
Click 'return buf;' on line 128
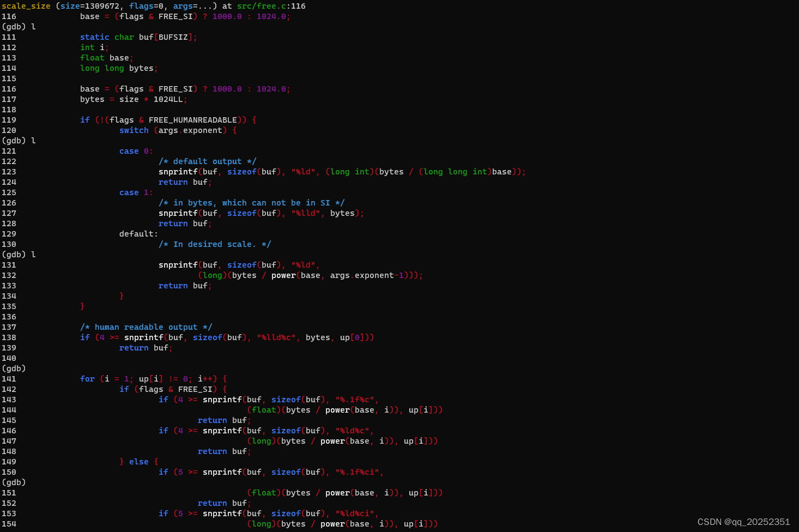coord(185,223)
